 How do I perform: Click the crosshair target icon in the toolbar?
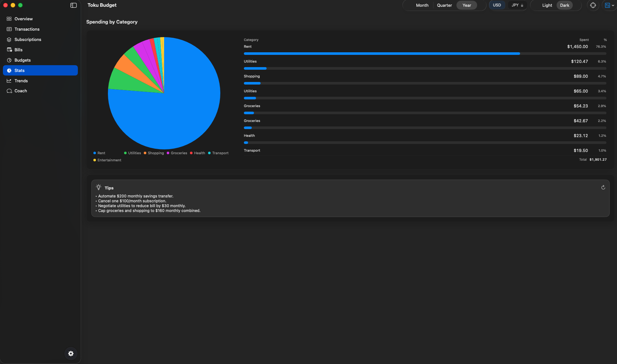(592, 5)
